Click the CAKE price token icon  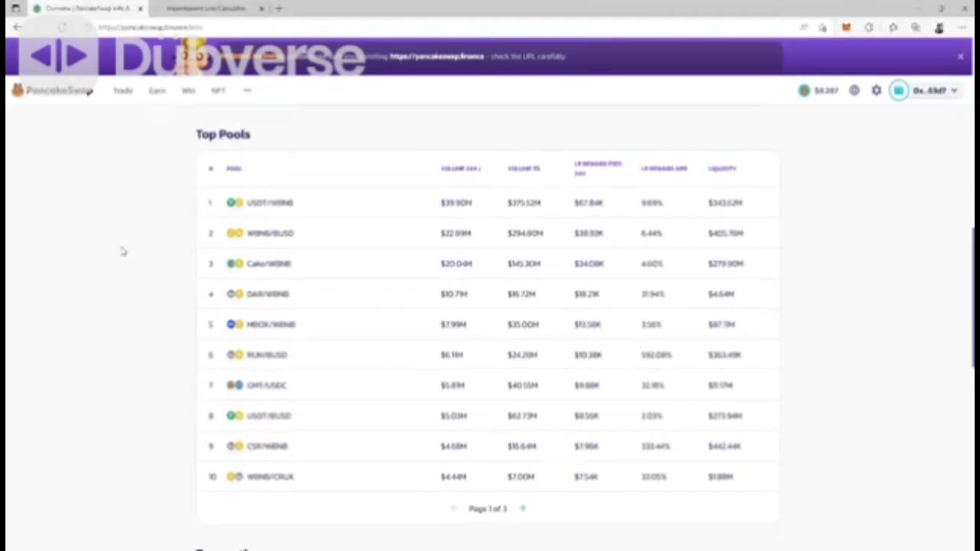pos(804,90)
